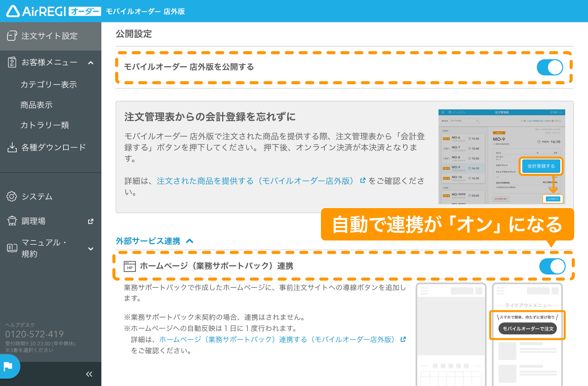Open 注文サイト設定 in sidebar
This screenshot has width=588, height=386.
tap(51, 36)
